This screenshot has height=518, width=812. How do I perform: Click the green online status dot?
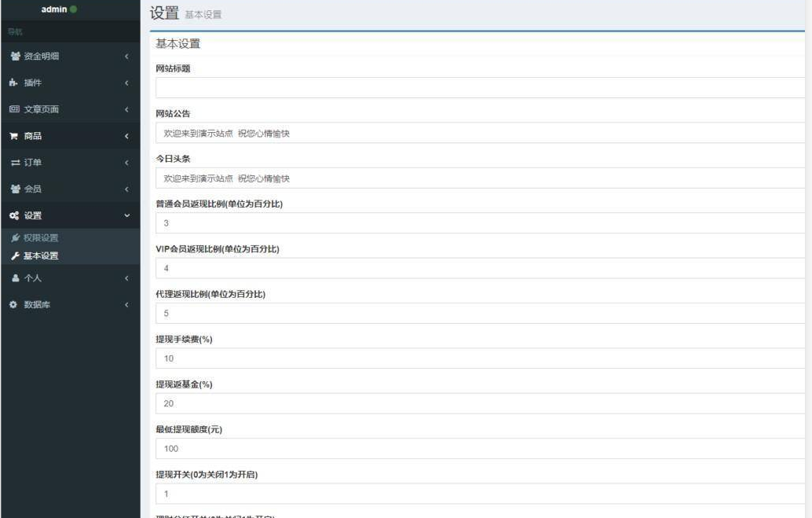tap(74, 9)
